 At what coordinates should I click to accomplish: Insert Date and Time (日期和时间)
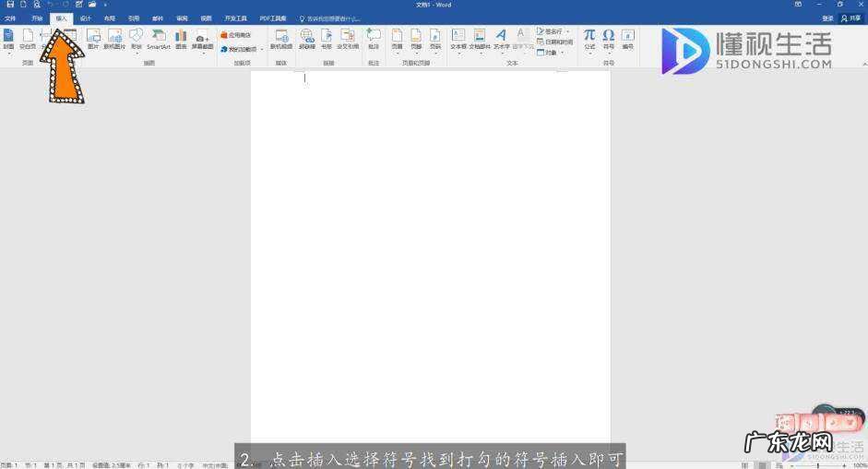554,42
